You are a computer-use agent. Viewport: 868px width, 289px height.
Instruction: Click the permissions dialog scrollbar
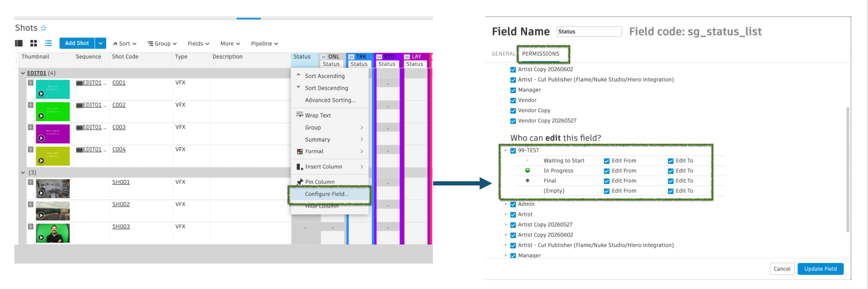point(848,170)
